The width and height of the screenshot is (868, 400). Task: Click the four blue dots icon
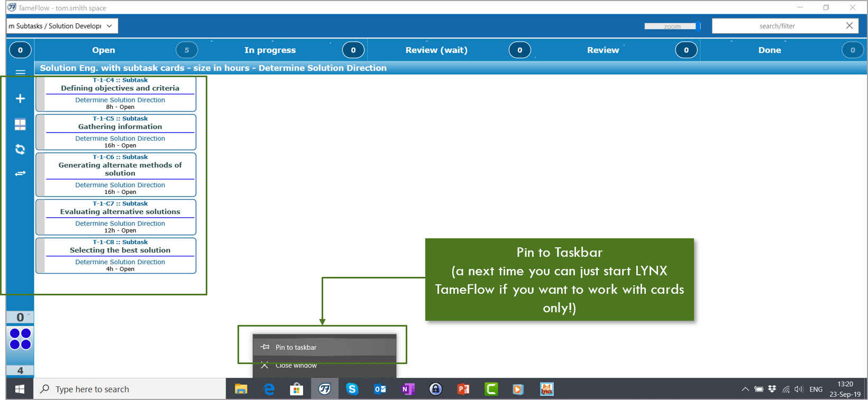pyautogui.click(x=20, y=339)
